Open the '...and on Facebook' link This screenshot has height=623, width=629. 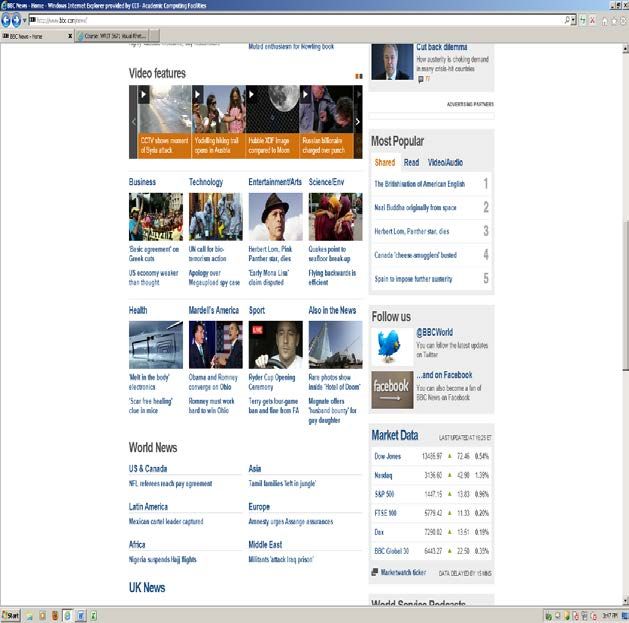tap(444, 375)
